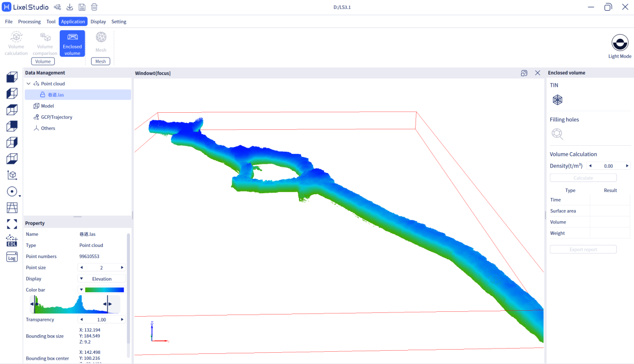Click the circle target rotation-center icon
The image size is (634, 364).
pos(12,192)
